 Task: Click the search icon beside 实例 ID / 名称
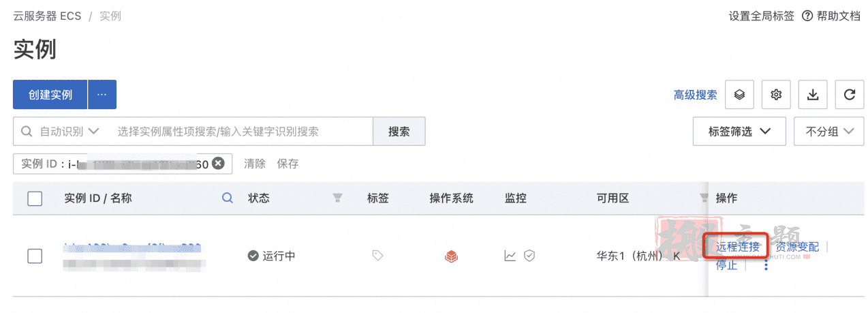[x=228, y=198]
